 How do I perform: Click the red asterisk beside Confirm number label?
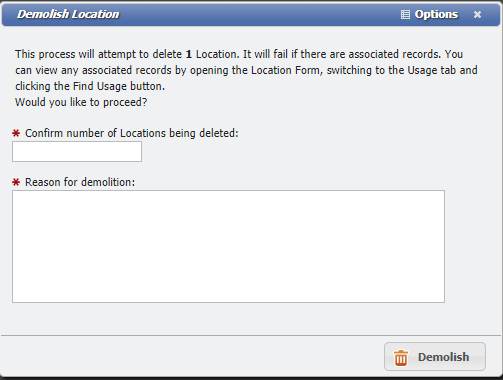pos(16,133)
